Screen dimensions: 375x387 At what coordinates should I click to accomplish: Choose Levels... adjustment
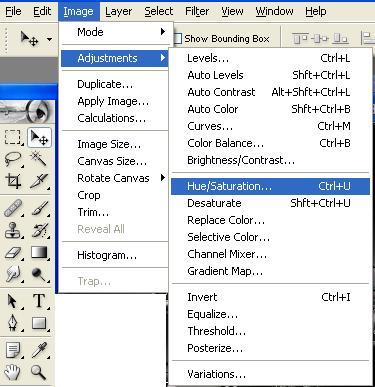pyautogui.click(x=270, y=58)
